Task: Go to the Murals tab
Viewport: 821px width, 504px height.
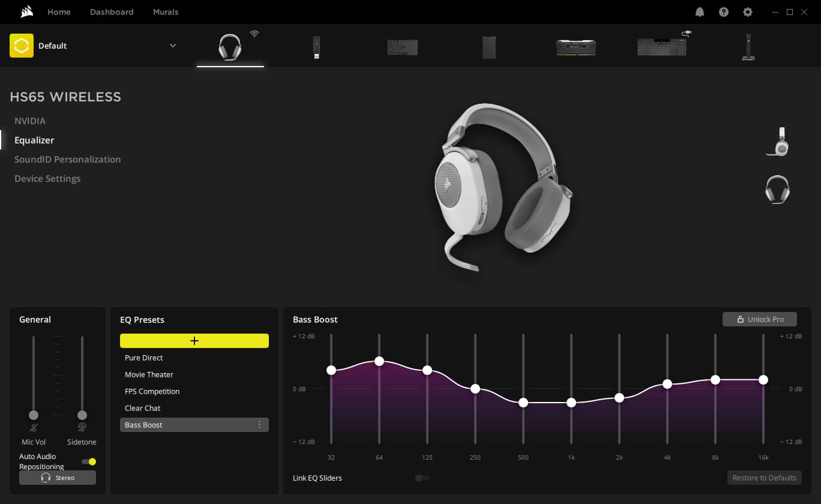Action: (166, 11)
